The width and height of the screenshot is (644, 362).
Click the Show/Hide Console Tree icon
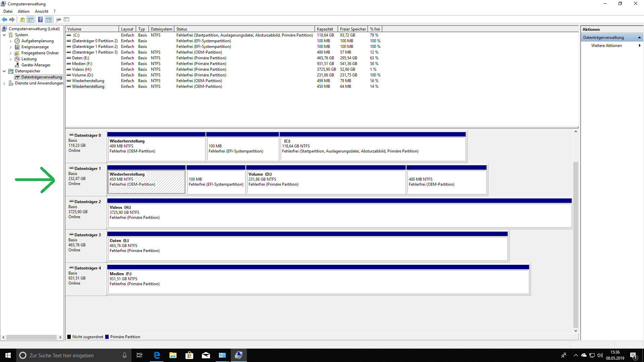click(31, 19)
